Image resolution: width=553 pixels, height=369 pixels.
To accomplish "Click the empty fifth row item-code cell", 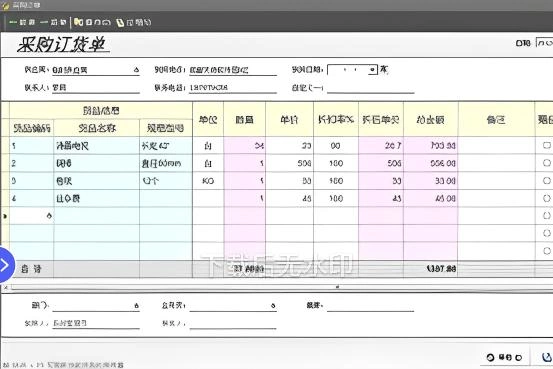I will click(x=31, y=216).
